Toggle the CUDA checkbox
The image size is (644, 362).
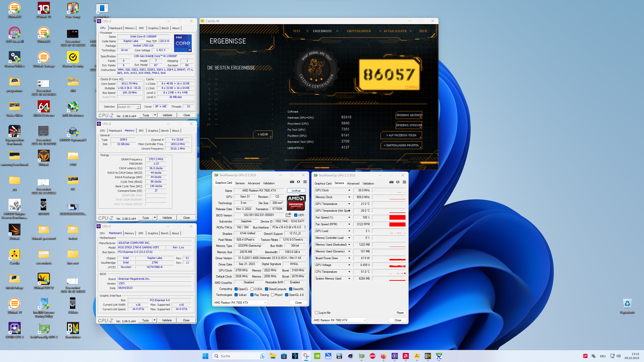click(x=252, y=289)
